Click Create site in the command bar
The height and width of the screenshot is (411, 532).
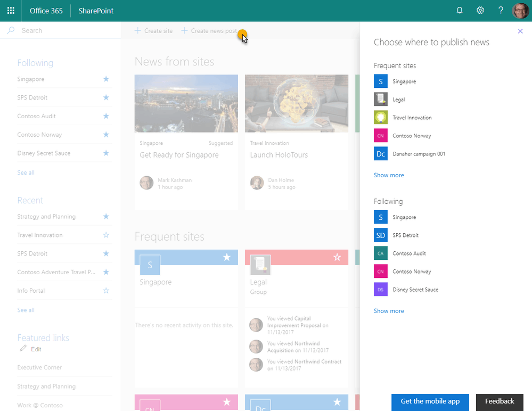click(153, 31)
